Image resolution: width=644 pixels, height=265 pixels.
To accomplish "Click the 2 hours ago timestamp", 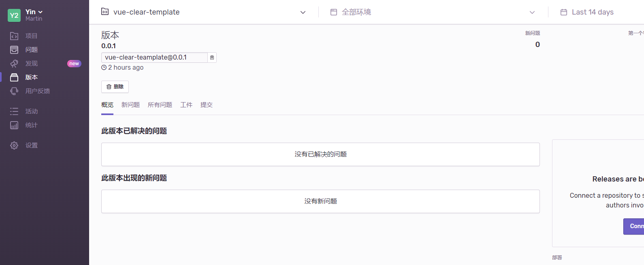I will point(126,68).
